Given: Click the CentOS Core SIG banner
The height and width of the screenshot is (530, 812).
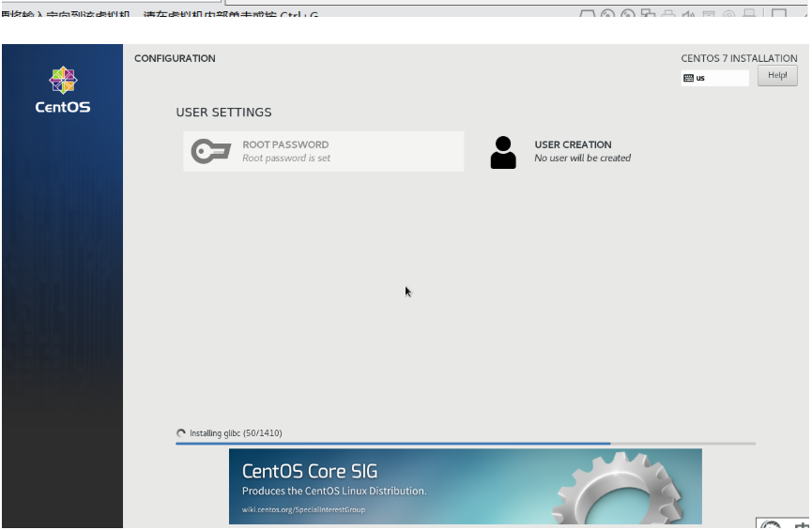Looking at the screenshot, I should [466, 487].
